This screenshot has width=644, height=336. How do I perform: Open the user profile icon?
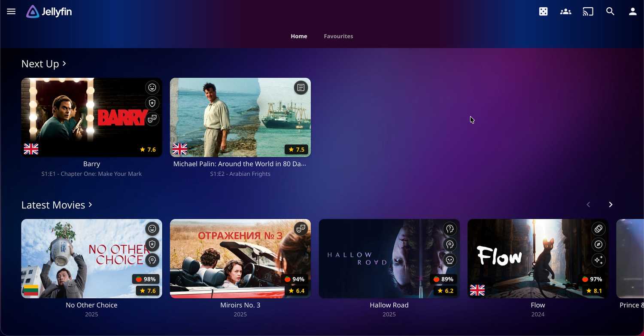click(x=633, y=12)
